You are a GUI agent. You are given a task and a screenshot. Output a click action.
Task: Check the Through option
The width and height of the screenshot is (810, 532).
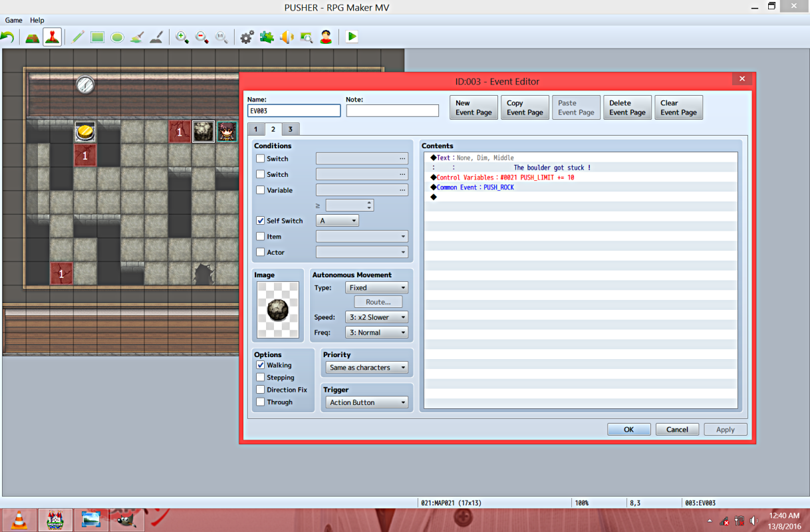click(261, 402)
